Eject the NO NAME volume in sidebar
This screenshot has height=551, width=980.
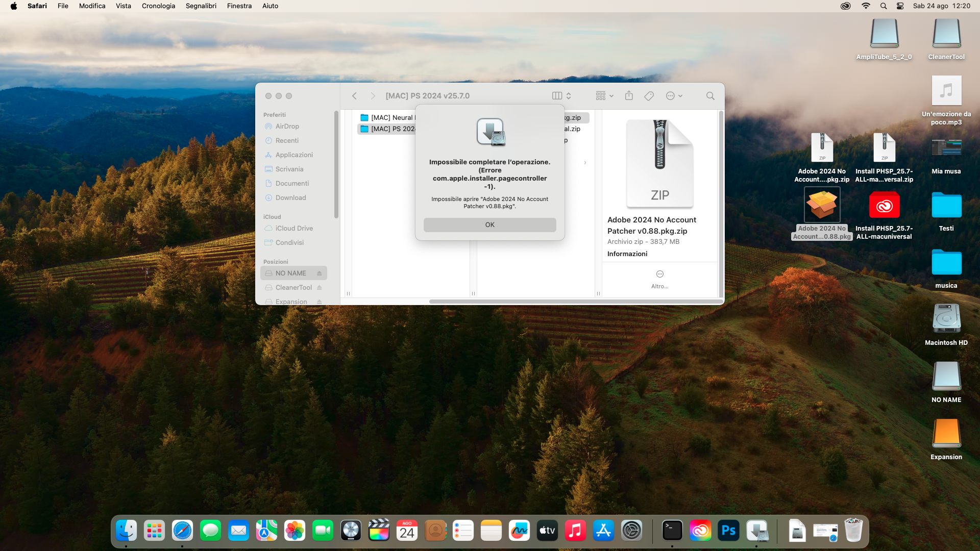click(319, 273)
